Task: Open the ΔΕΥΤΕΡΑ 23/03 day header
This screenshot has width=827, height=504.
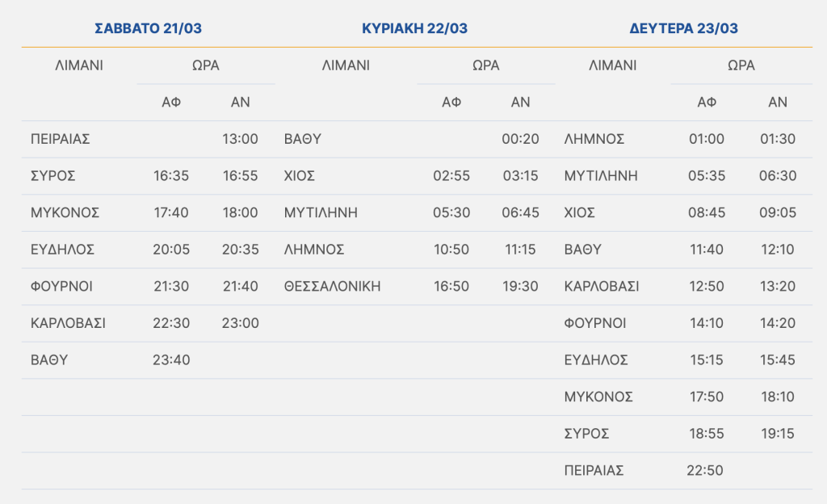Action: pyautogui.click(x=683, y=29)
